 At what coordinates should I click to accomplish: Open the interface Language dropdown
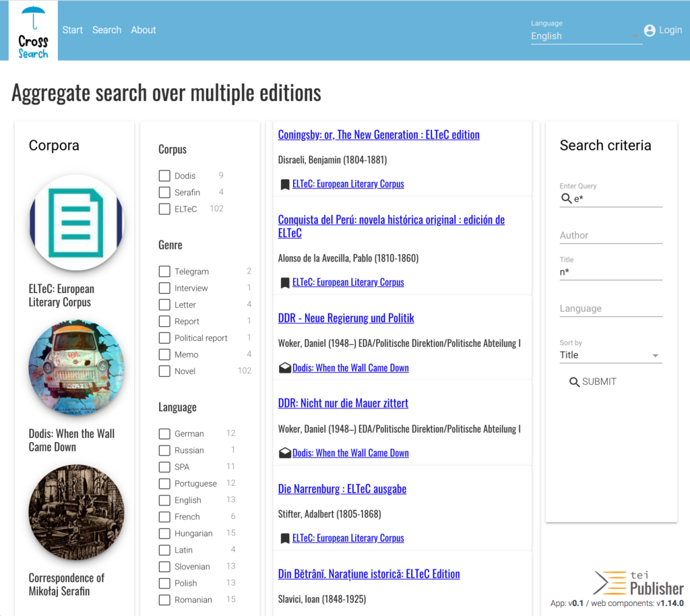click(x=585, y=36)
